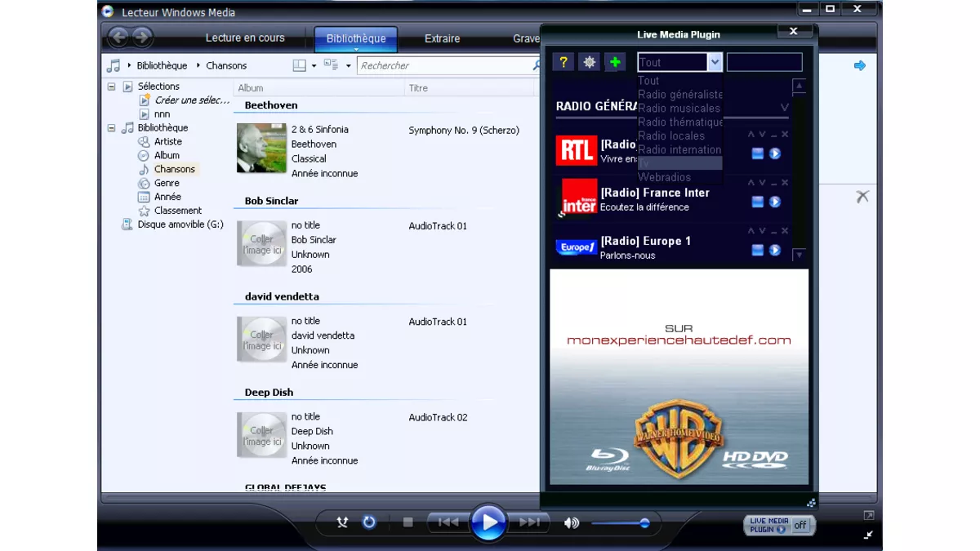Switch the Live Media Plugin off toggle

(x=800, y=525)
